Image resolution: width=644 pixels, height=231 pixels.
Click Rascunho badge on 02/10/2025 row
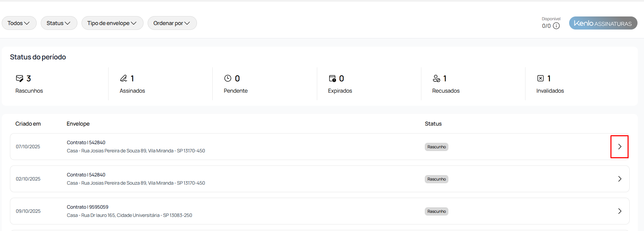pos(436,179)
